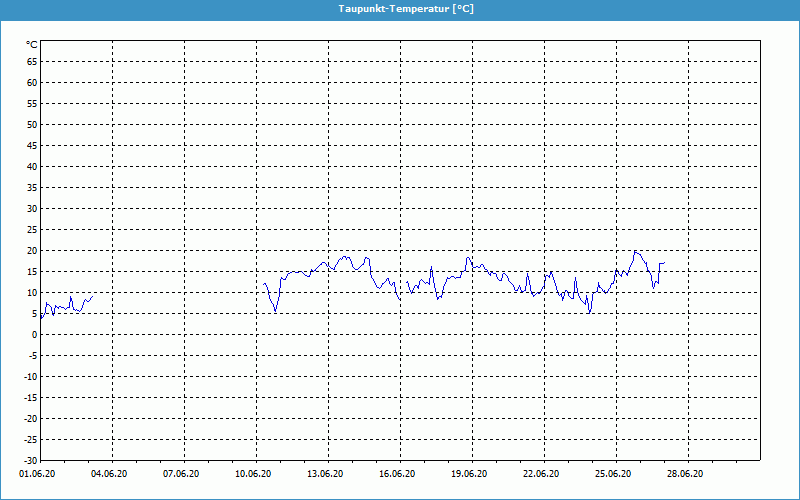
Task: Click the 07.06.20 date on the x-axis
Action: pyautogui.click(x=182, y=473)
